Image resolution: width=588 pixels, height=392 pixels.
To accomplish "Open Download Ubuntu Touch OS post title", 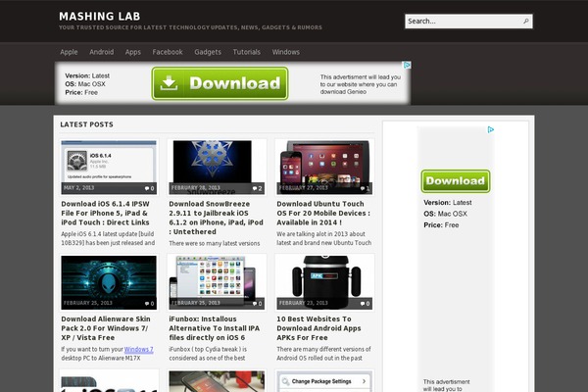I will pyautogui.click(x=323, y=213).
